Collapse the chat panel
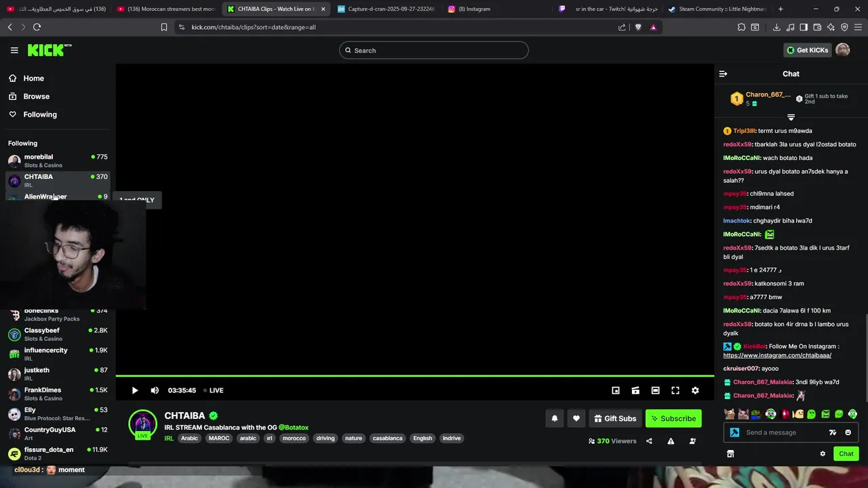 pos(723,74)
